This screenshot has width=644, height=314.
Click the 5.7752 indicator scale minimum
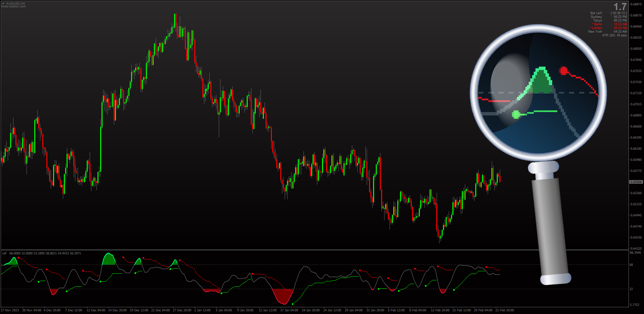tap(635, 305)
